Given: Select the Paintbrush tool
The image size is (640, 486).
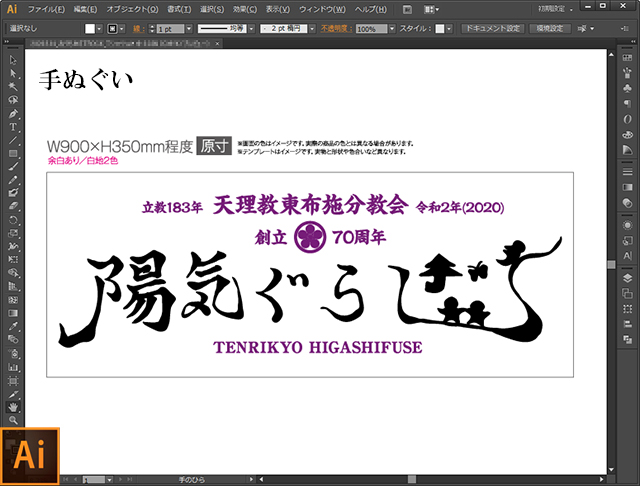Looking at the screenshot, I should click(x=13, y=166).
